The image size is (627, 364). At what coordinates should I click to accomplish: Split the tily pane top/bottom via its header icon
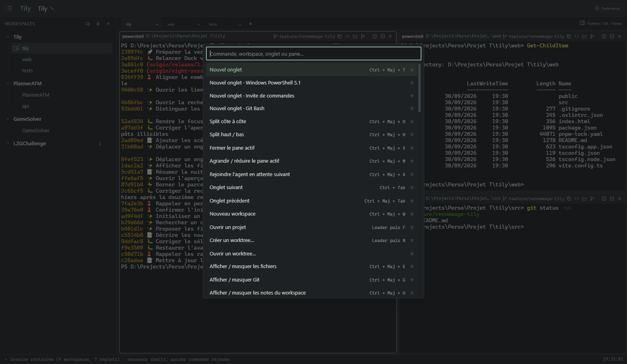(383, 36)
